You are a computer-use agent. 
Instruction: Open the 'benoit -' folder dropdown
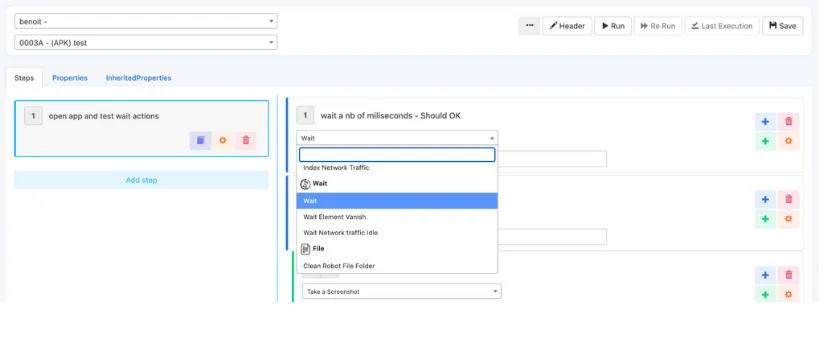tap(146, 22)
